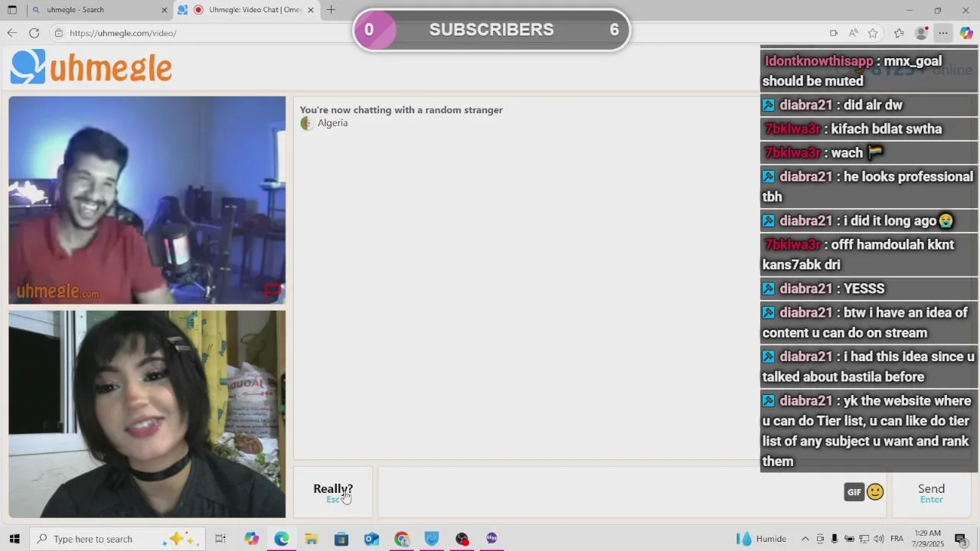This screenshot has height=551, width=980.
Task: Open the browser profile menu
Action: [922, 33]
